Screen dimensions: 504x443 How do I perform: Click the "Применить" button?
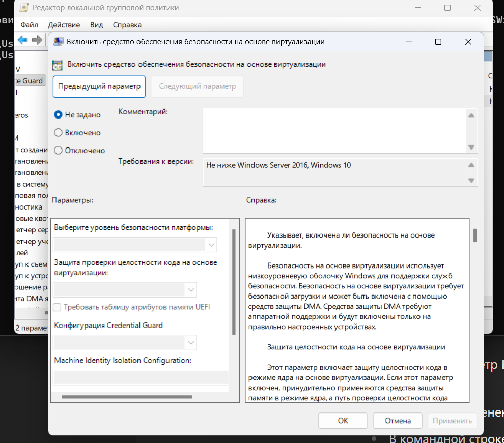452,421
